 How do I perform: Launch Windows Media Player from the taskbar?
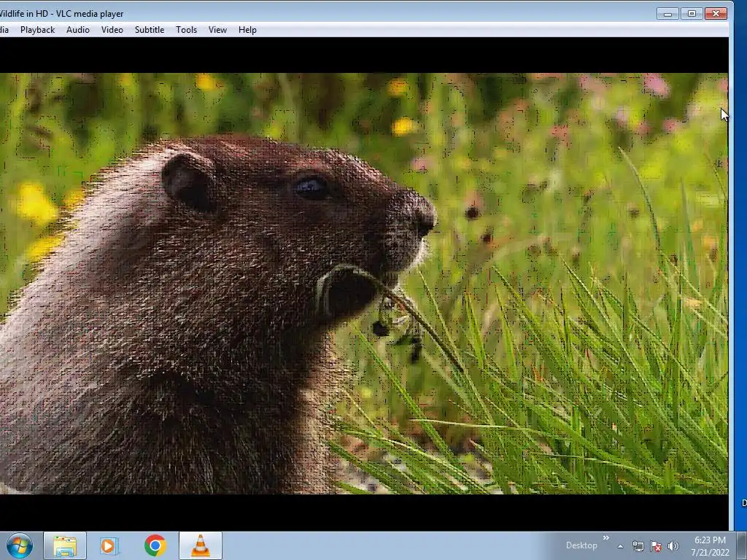pos(109,545)
